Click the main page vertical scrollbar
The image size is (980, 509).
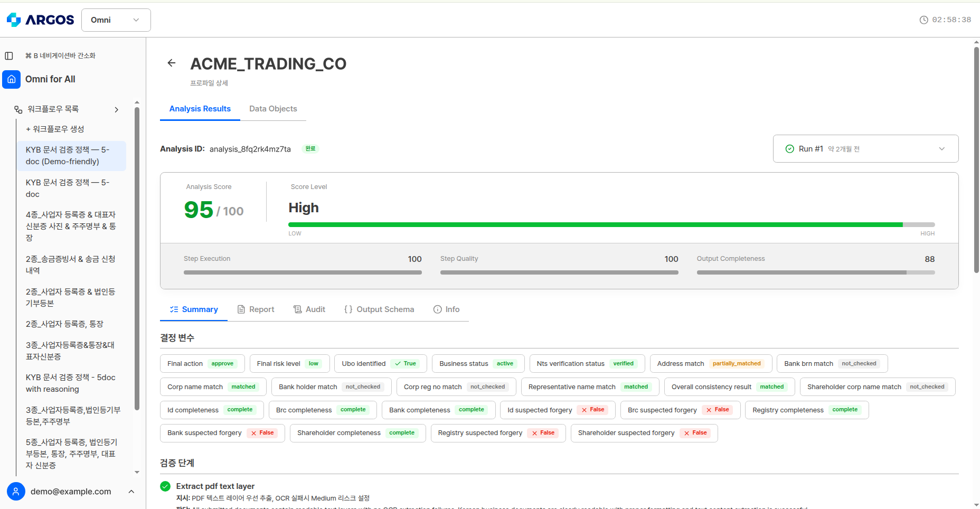(976, 160)
